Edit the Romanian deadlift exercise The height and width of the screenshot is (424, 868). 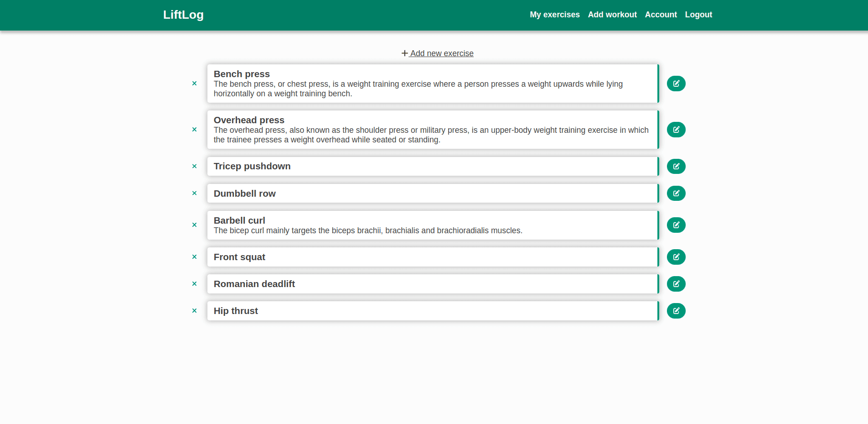[x=676, y=284]
